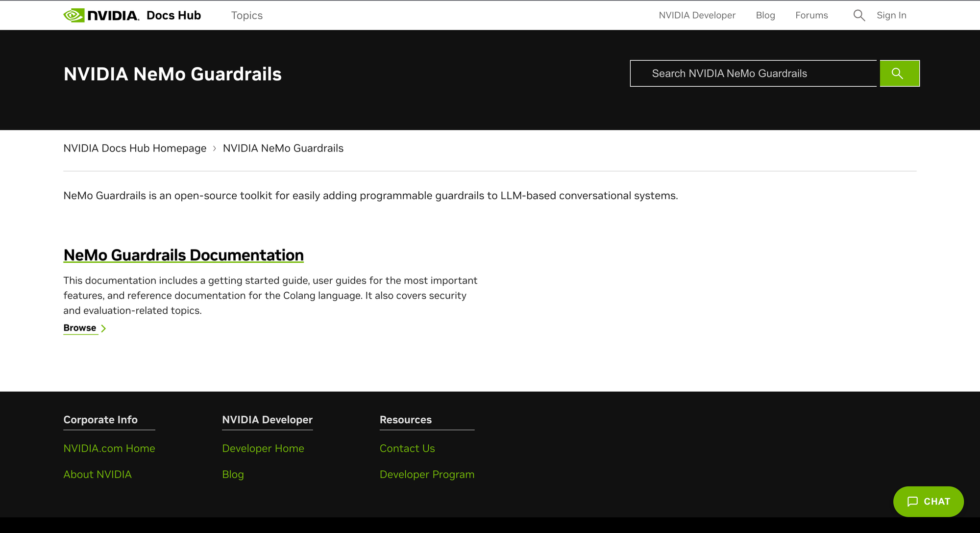Click the NVIDIA logo in header
Viewport: 980px width, 533px height.
click(x=101, y=15)
